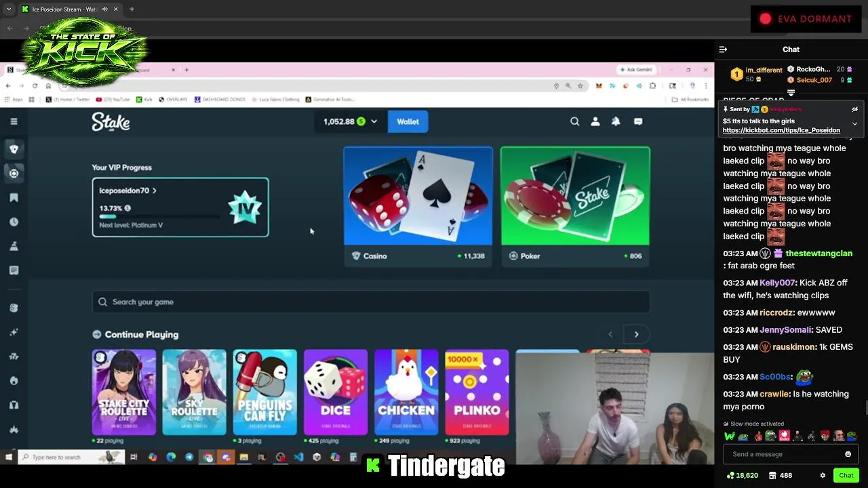Click the Ask Gemini button

pos(635,70)
